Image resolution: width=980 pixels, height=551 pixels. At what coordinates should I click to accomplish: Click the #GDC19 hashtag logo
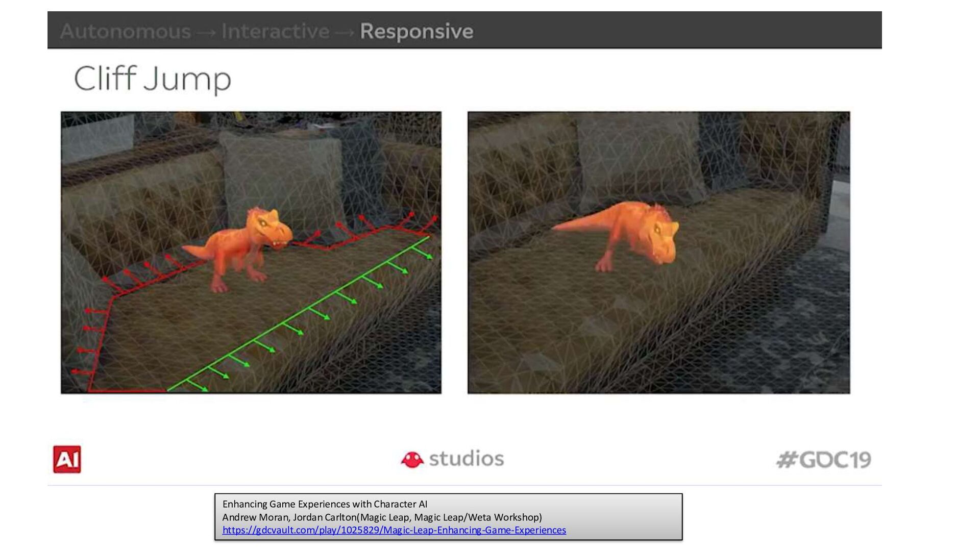click(x=823, y=460)
